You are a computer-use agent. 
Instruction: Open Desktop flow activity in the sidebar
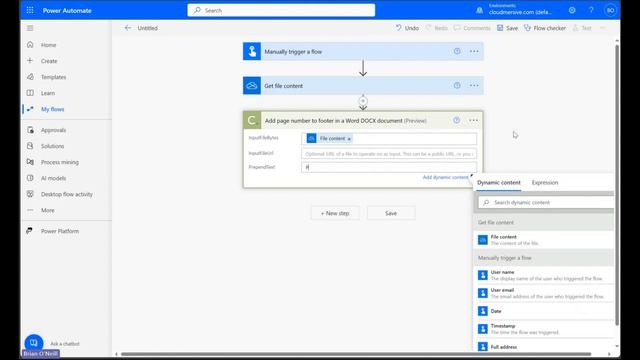(67, 194)
